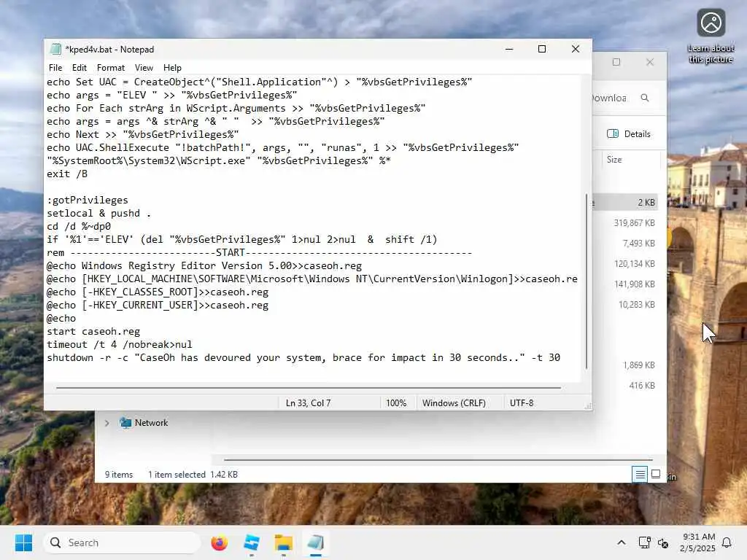
Task: Click the ':gotPrivileges' label line
Action: pyautogui.click(x=88, y=200)
